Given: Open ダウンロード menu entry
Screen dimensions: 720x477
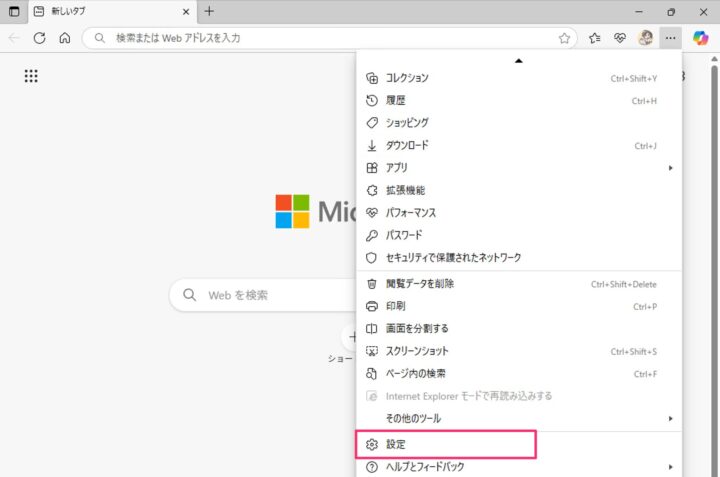Looking at the screenshot, I should point(519,146).
